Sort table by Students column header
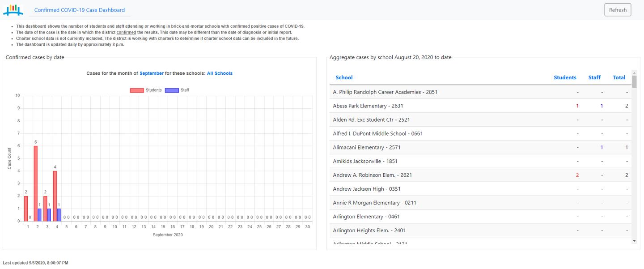This screenshot has height=269, width=644. tap(565, 77)
